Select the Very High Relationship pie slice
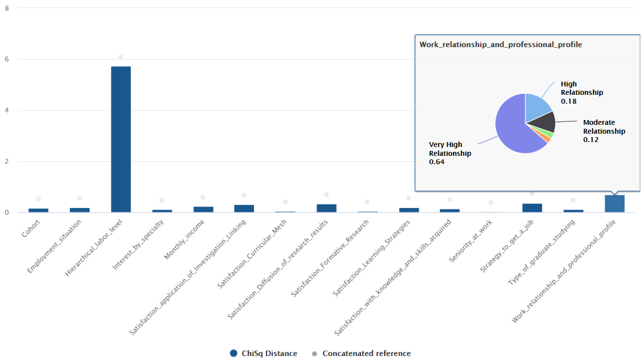This screenshot has height=360, width=644. (510, 127)
